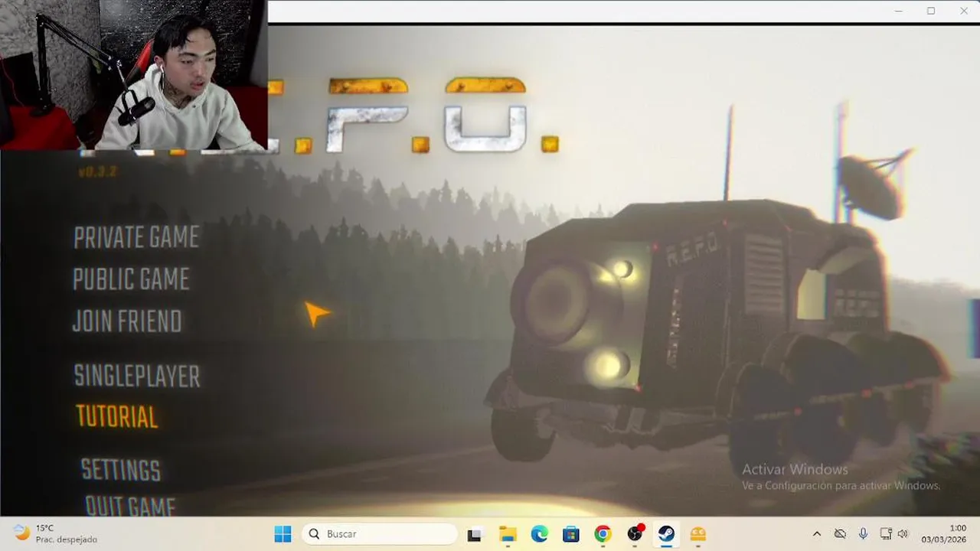
Task: Open the game Settings menu
Action: [x=121, y=470]
